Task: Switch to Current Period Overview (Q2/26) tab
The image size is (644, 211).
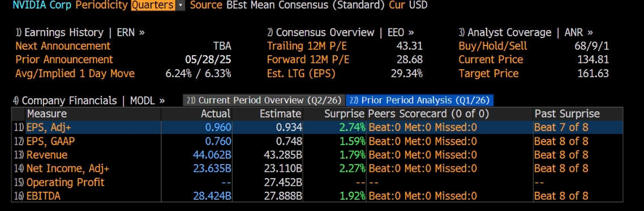Action: pos(264,100)
